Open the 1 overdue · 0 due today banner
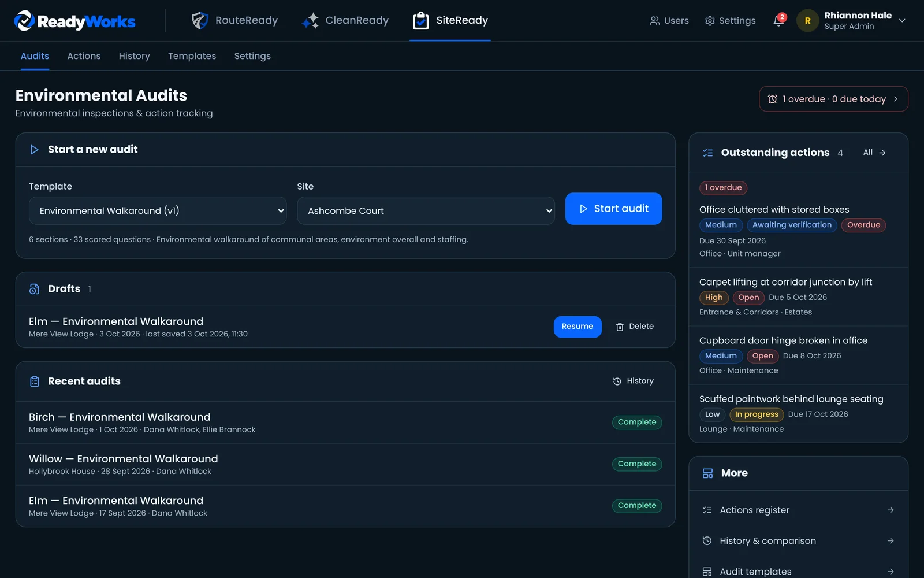Screen dimensions: 924x578 point(833,99)
